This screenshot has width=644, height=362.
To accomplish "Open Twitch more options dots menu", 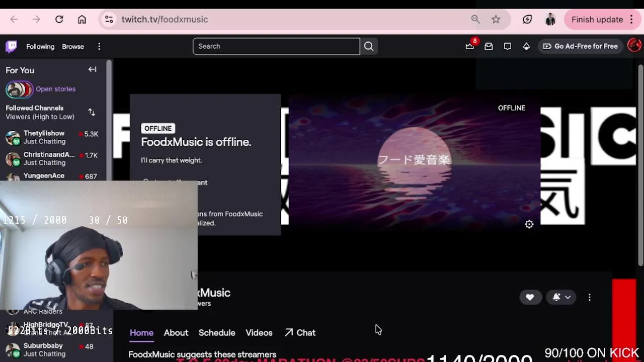I will 99,46.
